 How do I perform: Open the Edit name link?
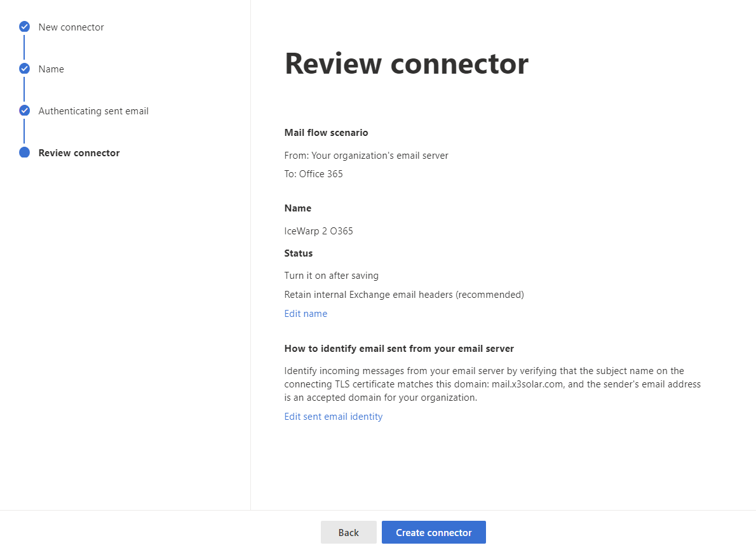[306, 314]
